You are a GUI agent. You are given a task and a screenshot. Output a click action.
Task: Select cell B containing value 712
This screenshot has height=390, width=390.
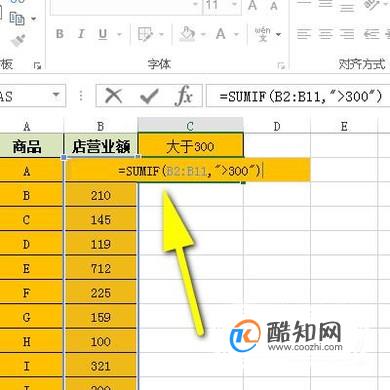point(101,268)
